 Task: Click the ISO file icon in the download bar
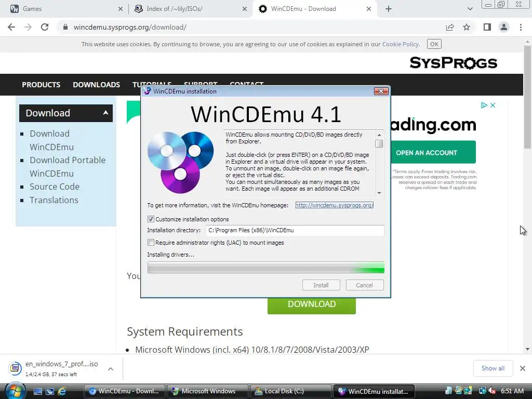(15, 368)
